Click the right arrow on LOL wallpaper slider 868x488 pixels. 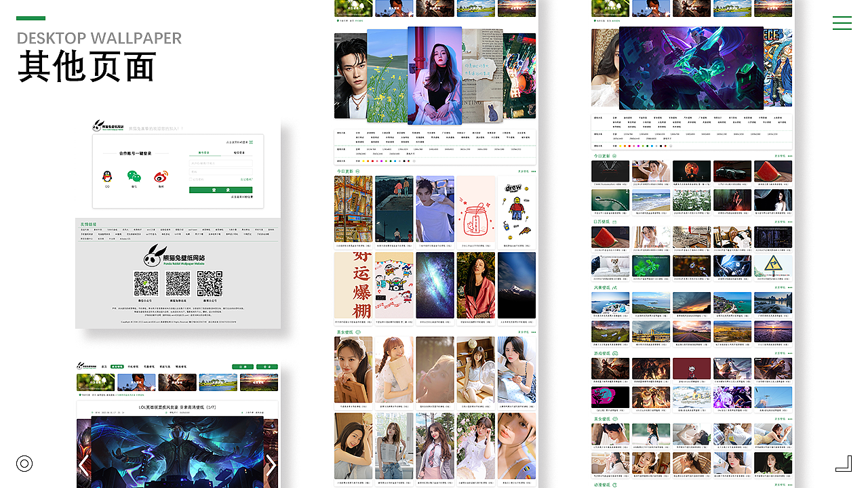coord(270,465)
